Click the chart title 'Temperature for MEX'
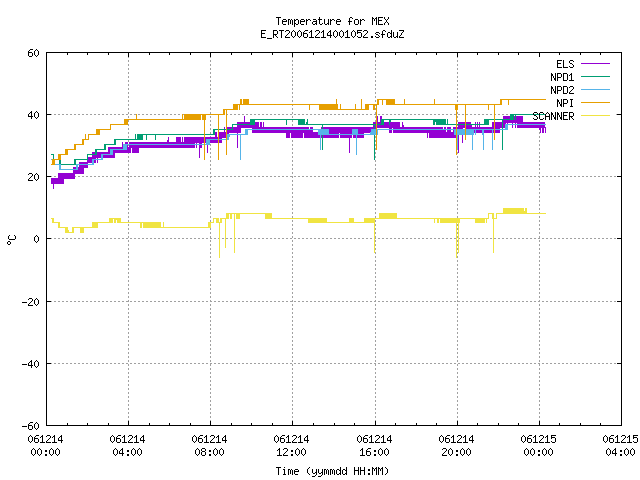 click(x=332, y=21)
